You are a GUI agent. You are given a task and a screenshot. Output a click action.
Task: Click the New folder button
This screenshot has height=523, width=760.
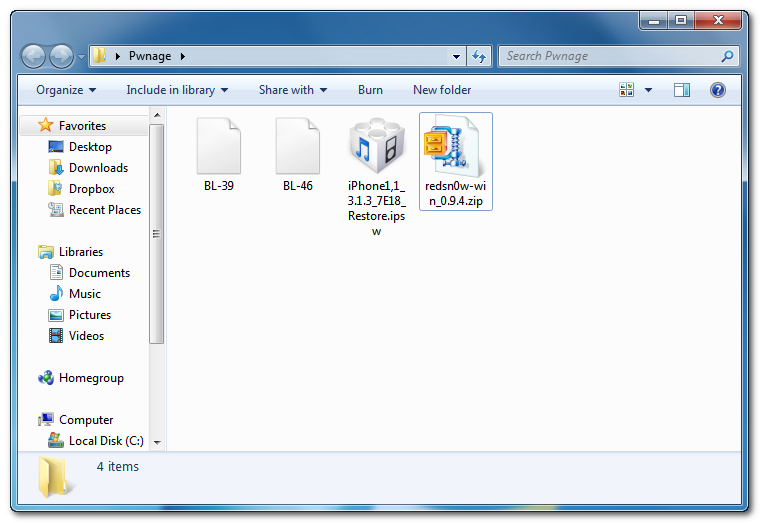click(x=442, y=90)
